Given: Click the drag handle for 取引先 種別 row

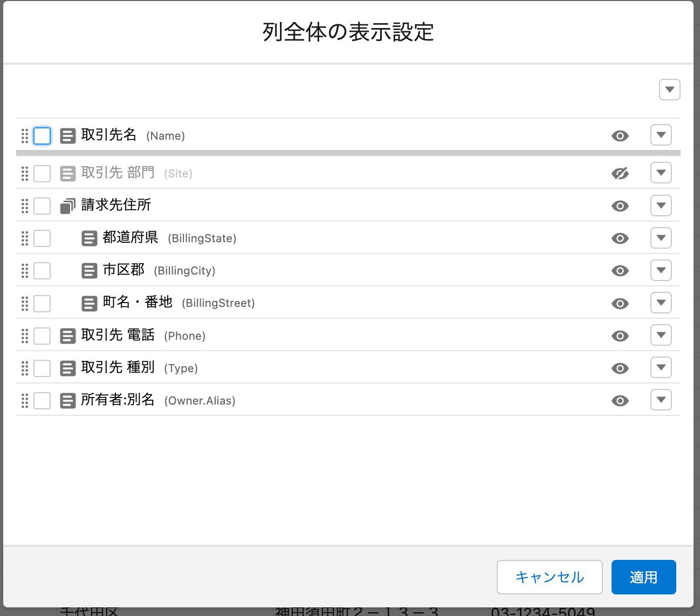Looking at the screenshot, I should 25,368.
